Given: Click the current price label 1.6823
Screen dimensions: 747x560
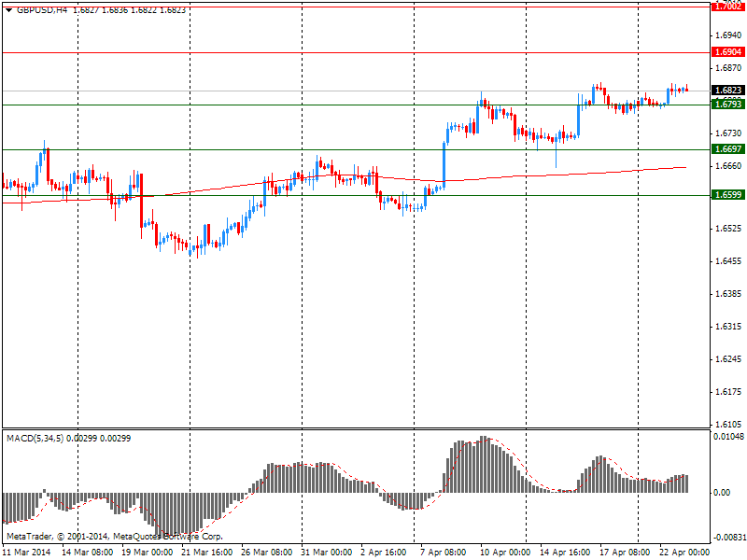Looking at the screenshot, I should point(727,91).
